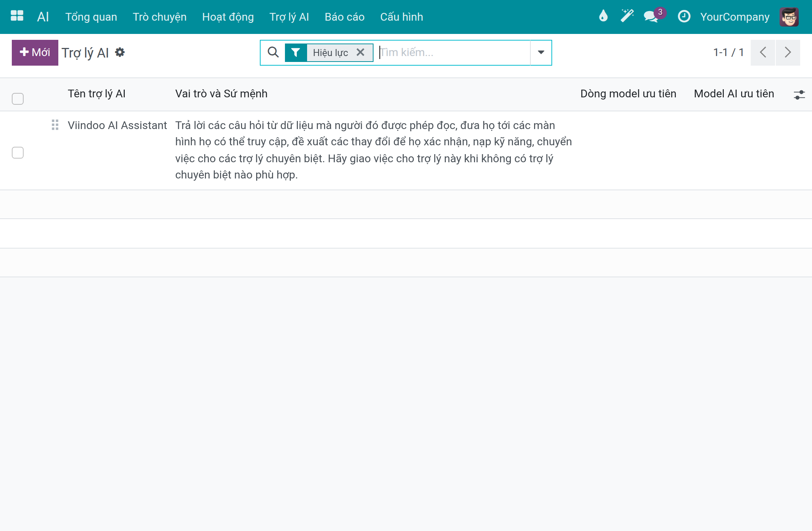
Task: Open the magic wand studio tool
Action: point(627,16)
